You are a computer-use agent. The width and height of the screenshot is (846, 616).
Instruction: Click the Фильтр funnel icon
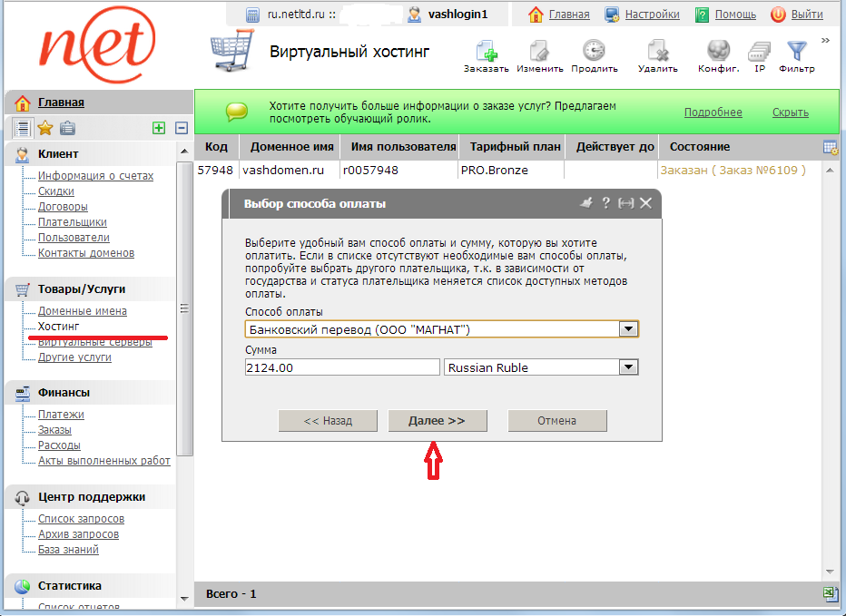796,51
